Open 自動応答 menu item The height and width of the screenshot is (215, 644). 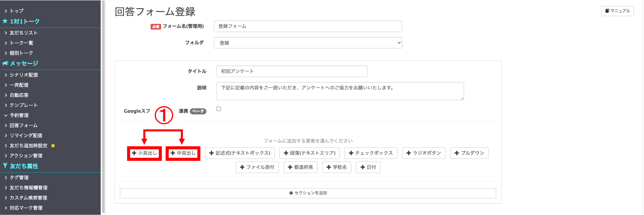click(x=19, y=95)
